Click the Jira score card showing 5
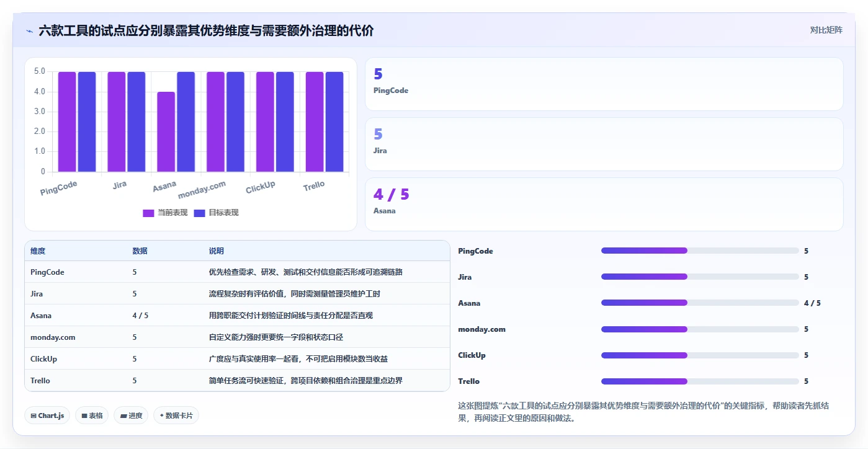This screenshot has height=449, width=868. tap(604, 144)
